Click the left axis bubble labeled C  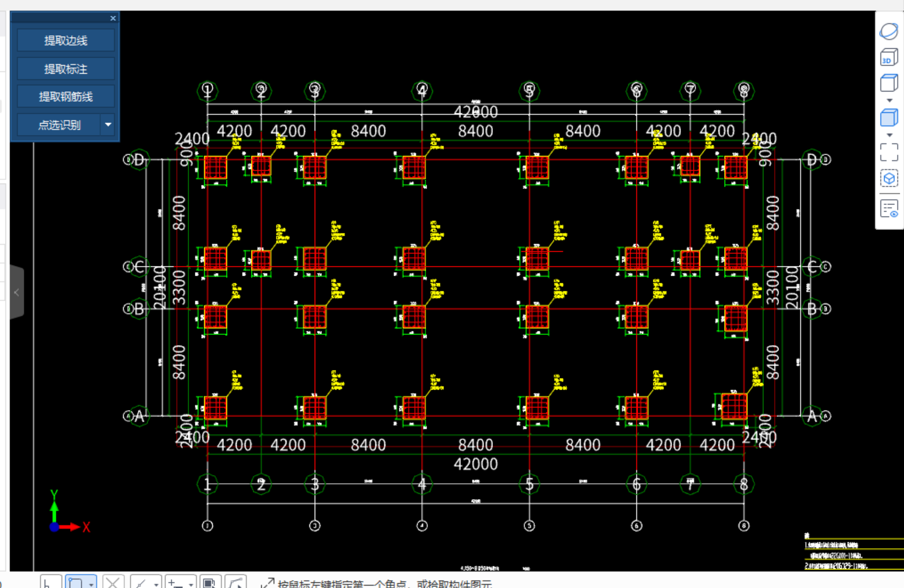pos(138,267)
